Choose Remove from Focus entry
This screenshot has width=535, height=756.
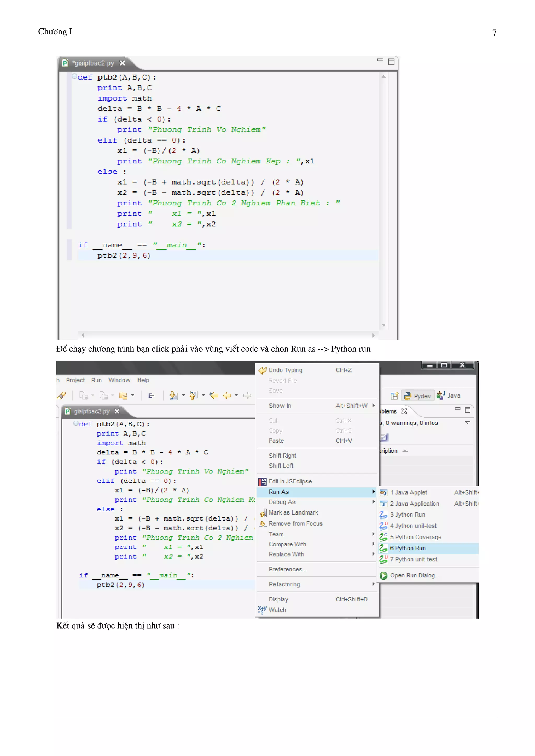point(318,524)
